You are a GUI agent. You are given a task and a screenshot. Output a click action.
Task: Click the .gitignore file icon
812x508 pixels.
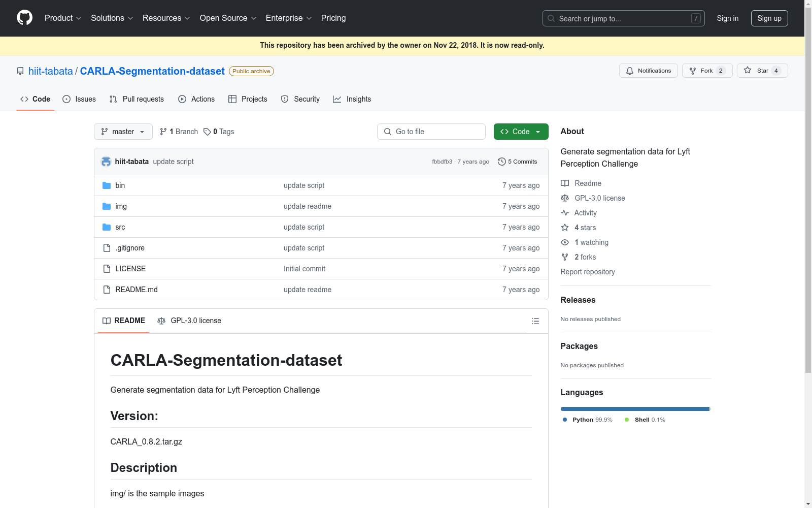tap(107, 248)
